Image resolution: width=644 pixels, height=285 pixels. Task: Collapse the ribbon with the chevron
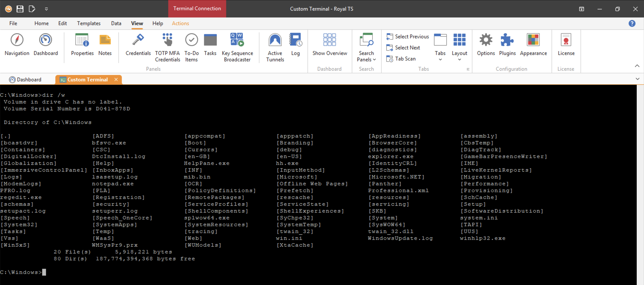coord(637,66)
